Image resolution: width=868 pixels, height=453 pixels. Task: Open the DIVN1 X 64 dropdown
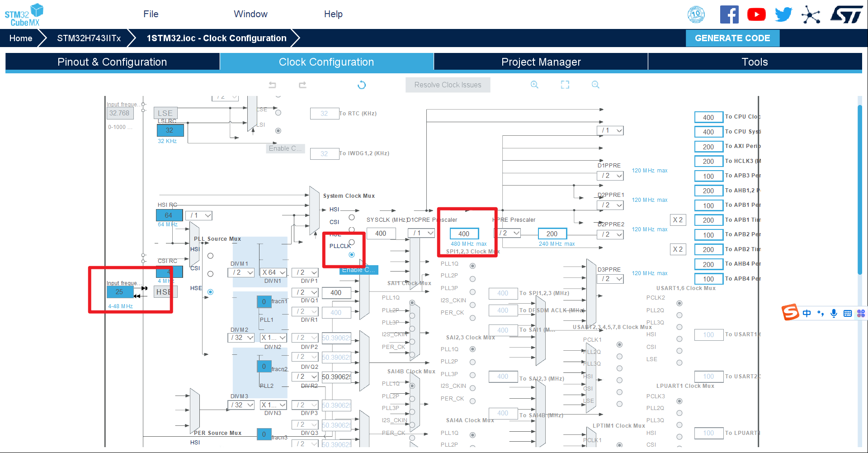click(274, 272)
